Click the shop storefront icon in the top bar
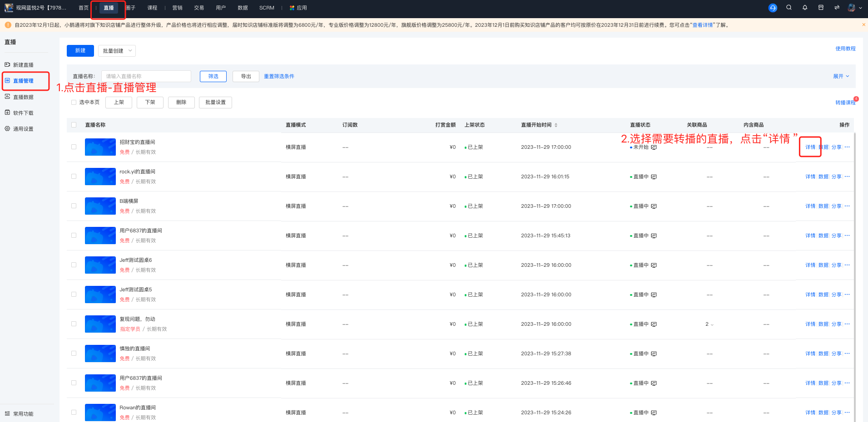 coord(821,7)
